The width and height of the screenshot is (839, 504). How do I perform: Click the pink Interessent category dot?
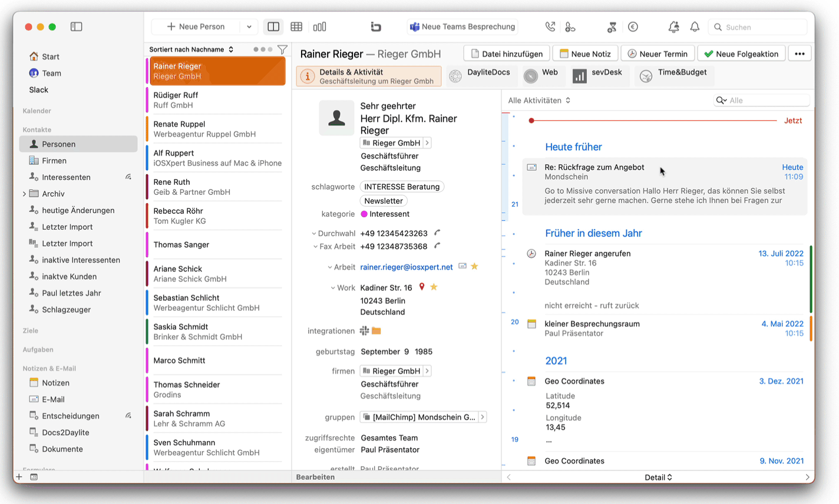pos(364,214)
